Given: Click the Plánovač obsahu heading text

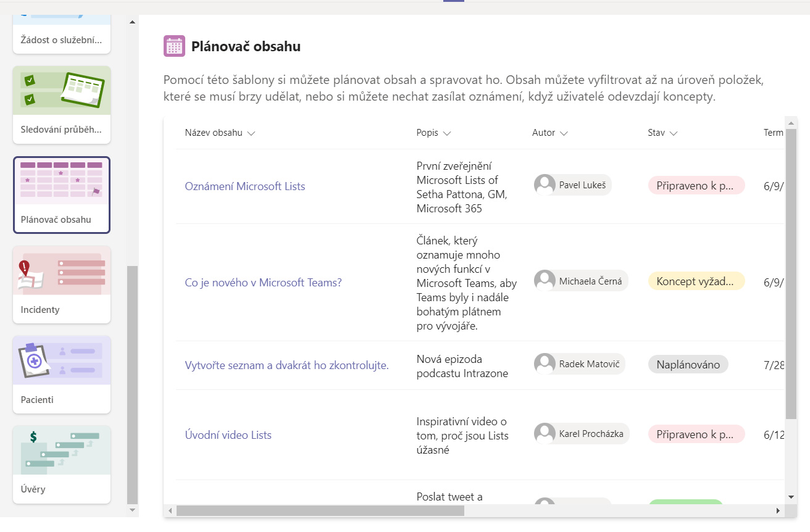Looking at the screenshot, I should [246, 46].
